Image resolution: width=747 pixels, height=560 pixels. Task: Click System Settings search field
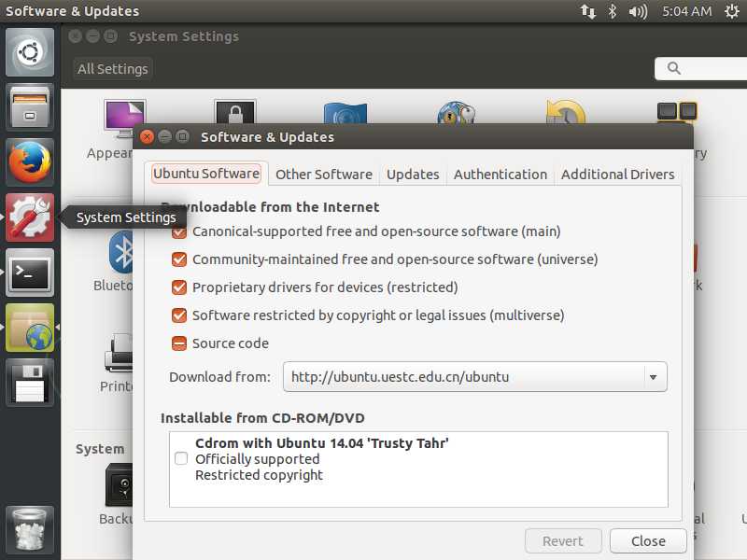click(701, 68)
